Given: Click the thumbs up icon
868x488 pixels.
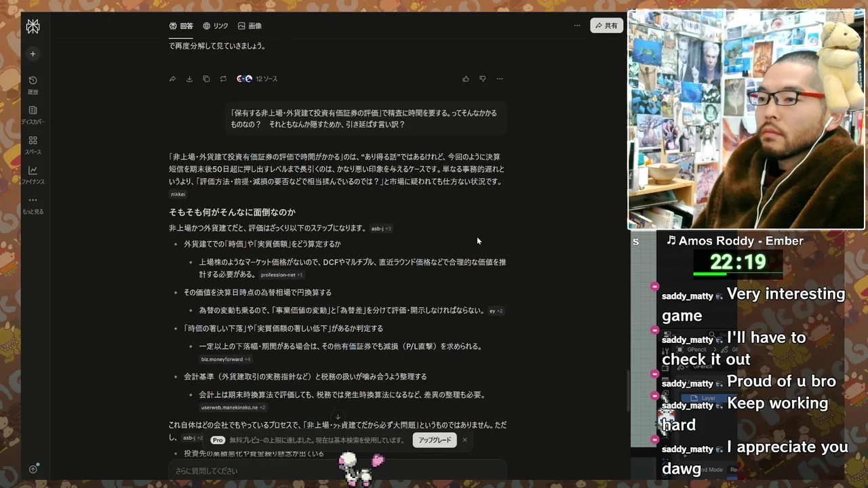Looking at the screenshot, I should [x=466, y=79].
